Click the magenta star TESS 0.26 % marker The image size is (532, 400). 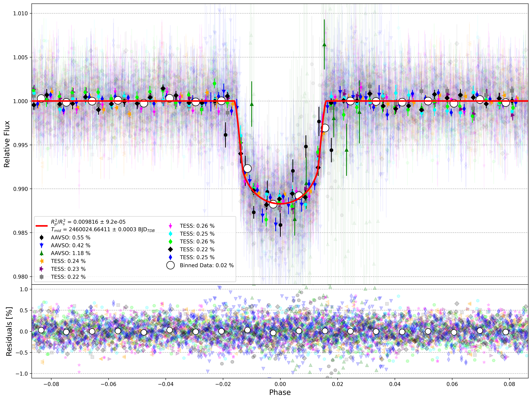coord(171,226)
